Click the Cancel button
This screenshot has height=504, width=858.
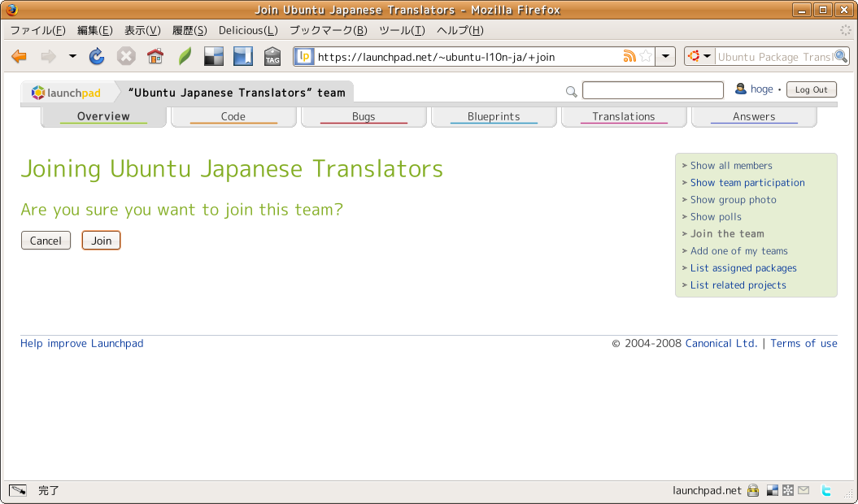pyautogui.click(x=46, y=241)
